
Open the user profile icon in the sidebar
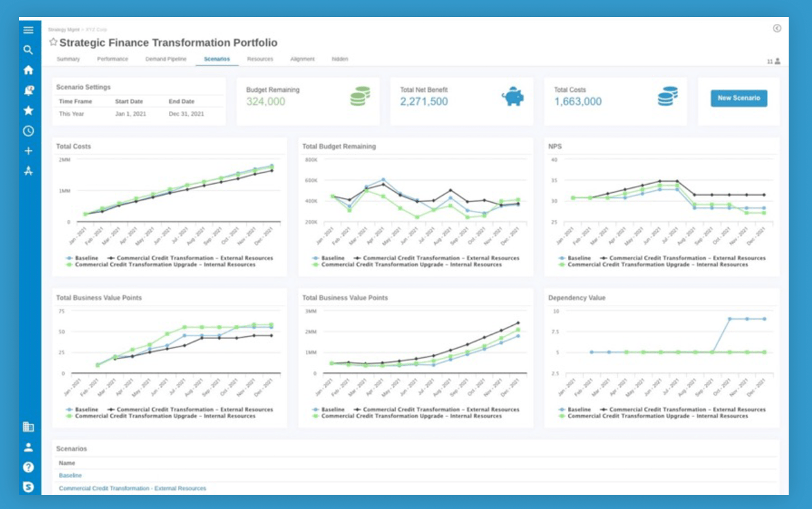[x=28, y=447]
